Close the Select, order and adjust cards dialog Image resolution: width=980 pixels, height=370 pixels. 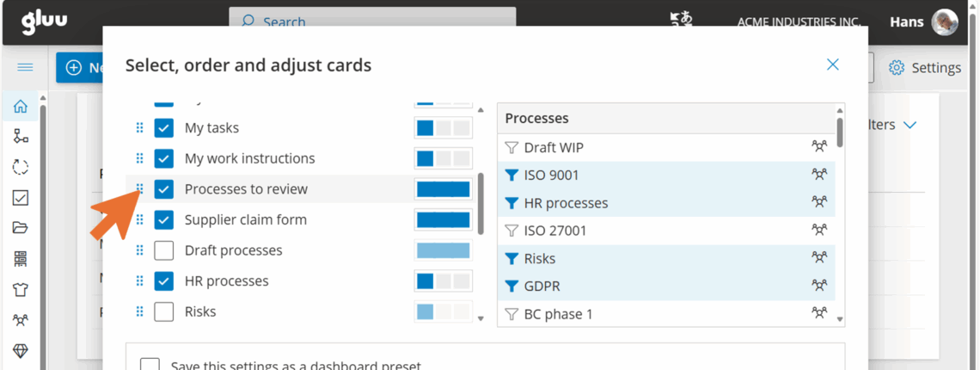tap(832, 65)
